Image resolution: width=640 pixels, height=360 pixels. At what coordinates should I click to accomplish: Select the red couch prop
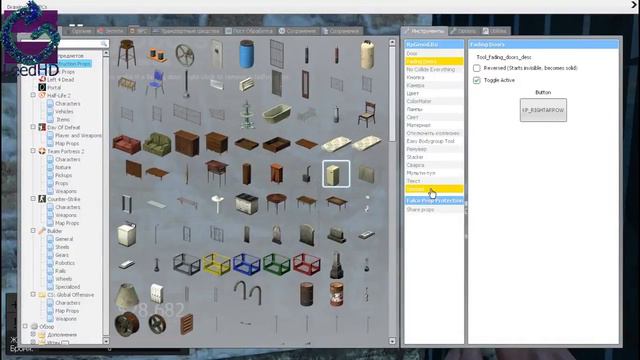point(127,144)
